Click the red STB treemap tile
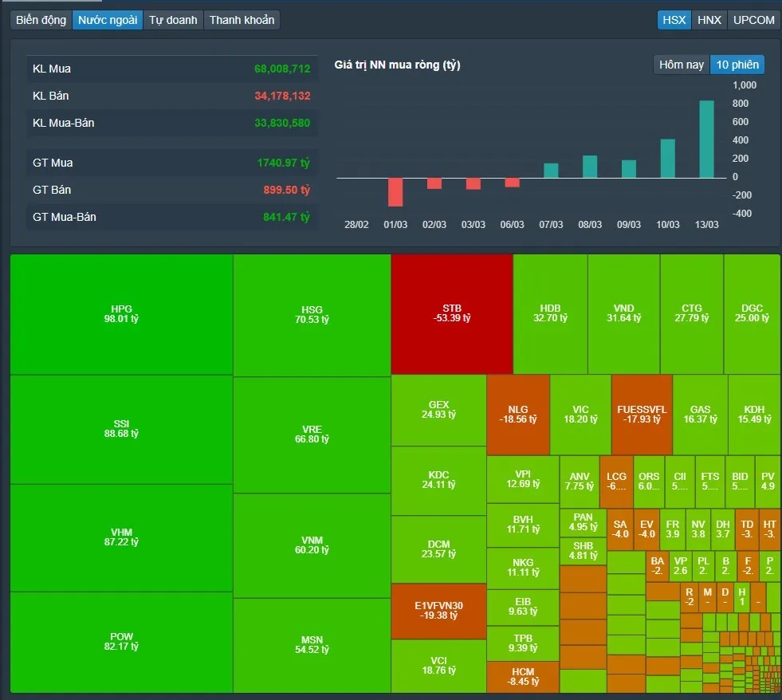 (x=452, y=313)
